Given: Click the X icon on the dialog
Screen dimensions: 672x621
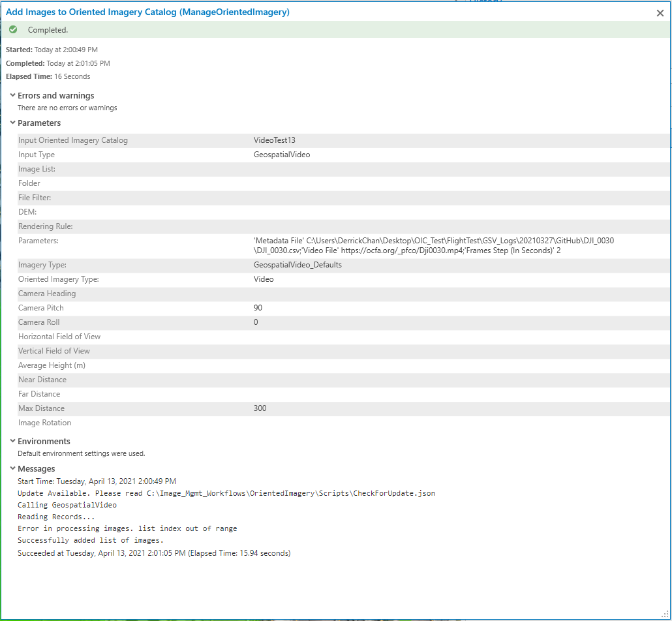Looking at the screenshot, I should coord(660,12).
